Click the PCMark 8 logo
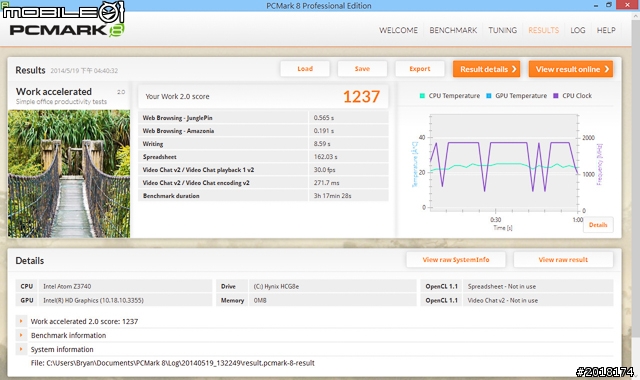Screen dimensions: 640x380 [x=67, y=30]
